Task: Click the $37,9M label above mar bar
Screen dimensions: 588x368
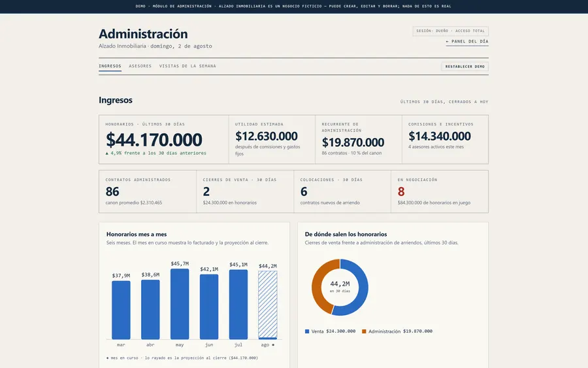Action: [x=121, y=276]
